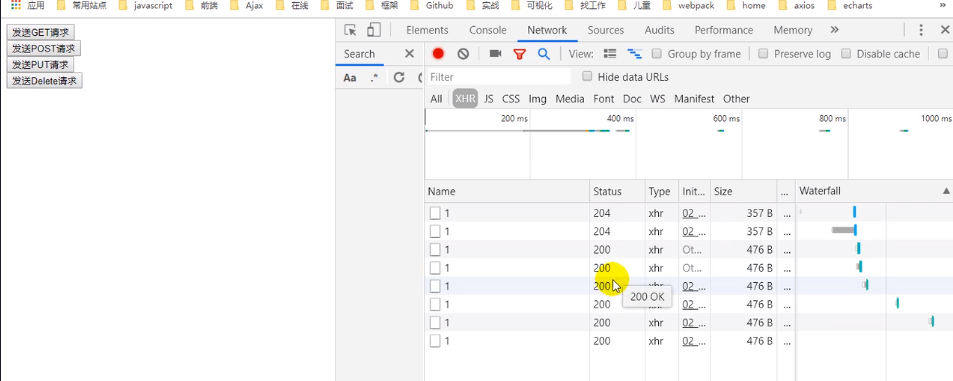The image size is (953, 381).
Task: Switch to the Audits tab
Action: coord(659,30)
